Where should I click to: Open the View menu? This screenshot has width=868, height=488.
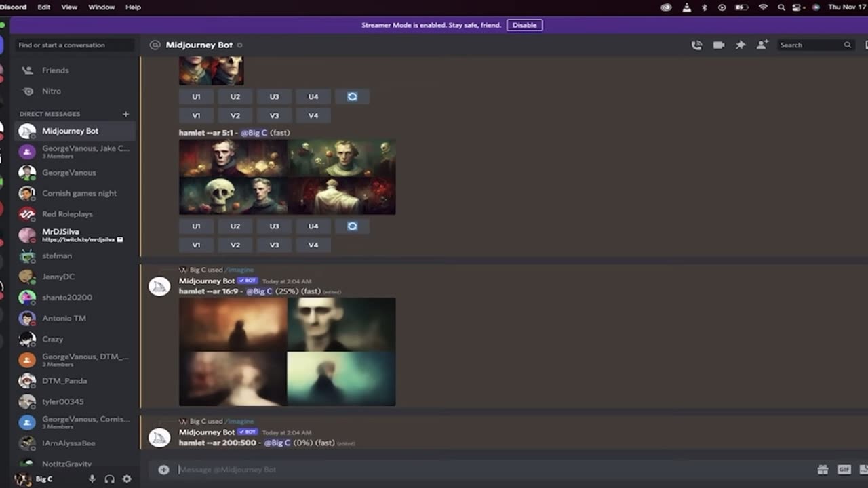pyautogui.click(x=69, y=7)
